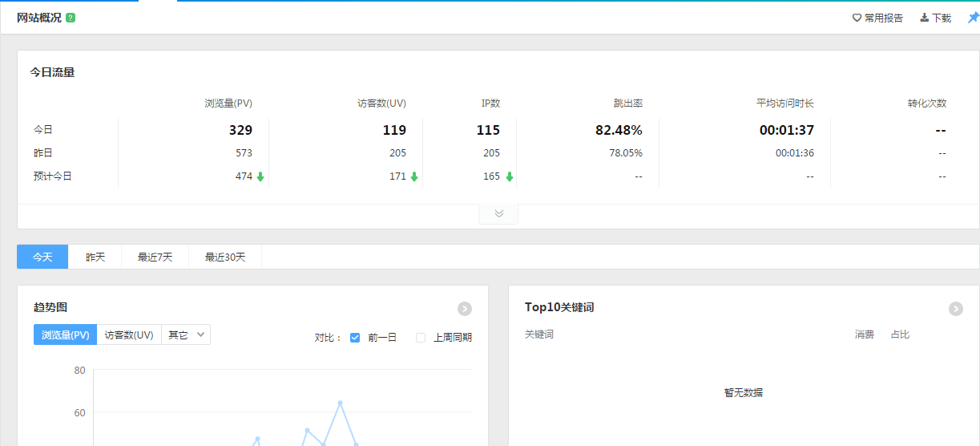980x446 pixels.
Task: Click today's PV value 329
Action: pos(240,130)
